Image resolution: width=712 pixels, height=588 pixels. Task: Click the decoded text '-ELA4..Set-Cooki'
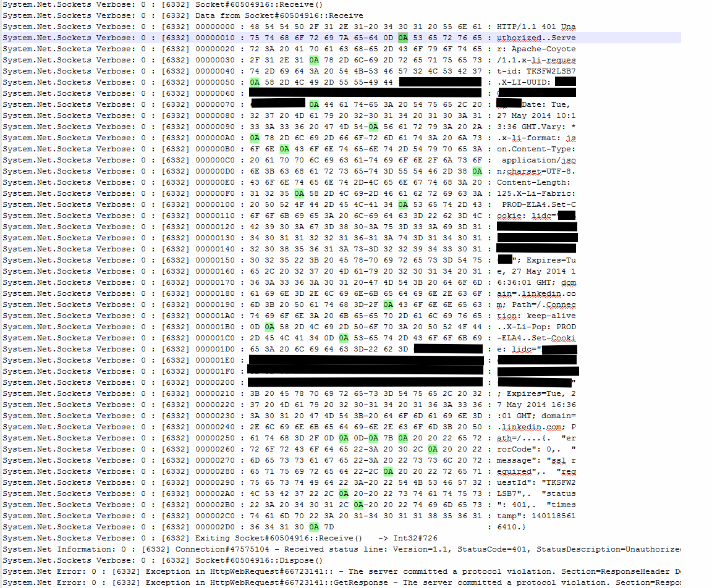pyautogui.click(x=536, y=338)
